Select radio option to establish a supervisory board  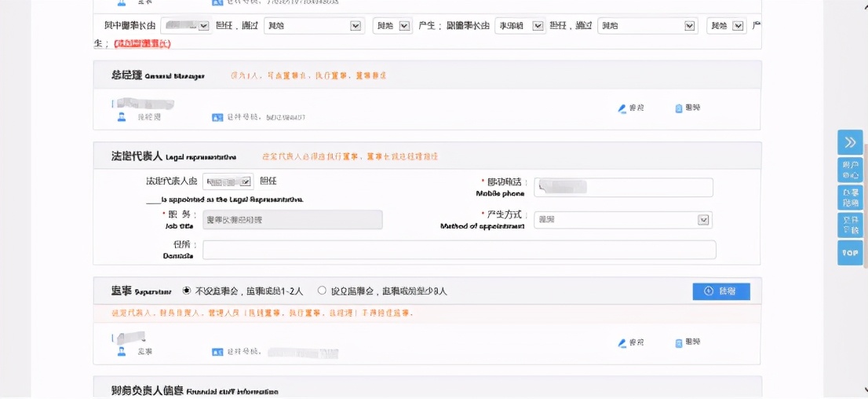(322, 291)
